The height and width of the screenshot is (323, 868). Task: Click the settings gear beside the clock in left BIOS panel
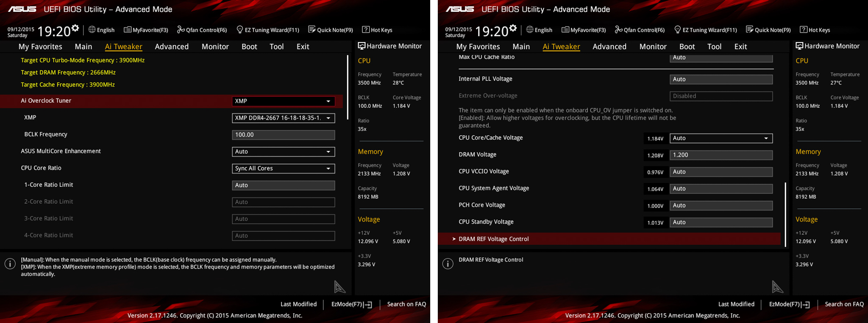pyautogui.click(x=75, y=28)
